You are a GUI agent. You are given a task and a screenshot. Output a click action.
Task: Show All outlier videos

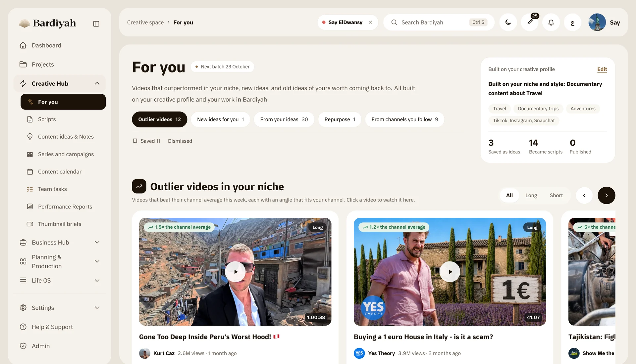pyautogui.click(x=509, y=196)
